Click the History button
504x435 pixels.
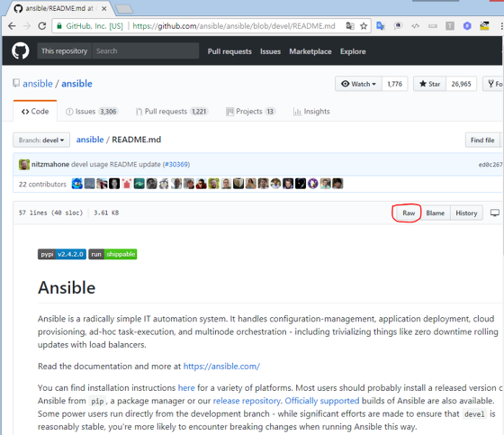466,213
